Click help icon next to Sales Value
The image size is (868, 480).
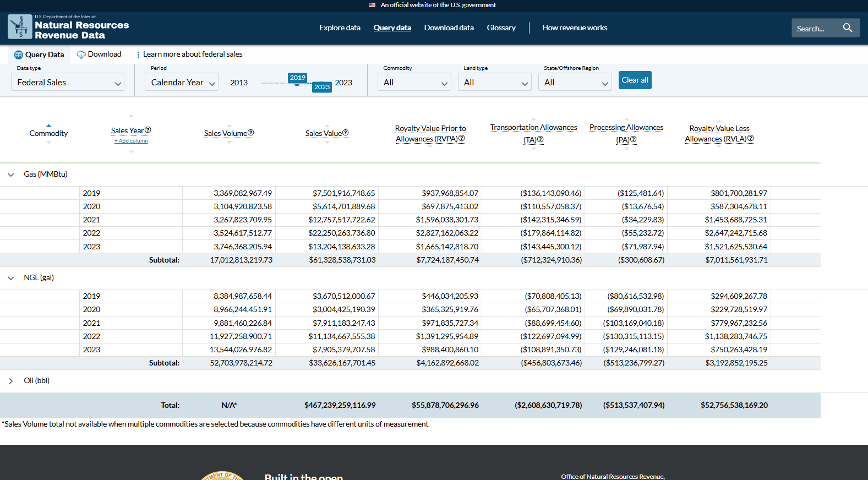pos(346,133)
